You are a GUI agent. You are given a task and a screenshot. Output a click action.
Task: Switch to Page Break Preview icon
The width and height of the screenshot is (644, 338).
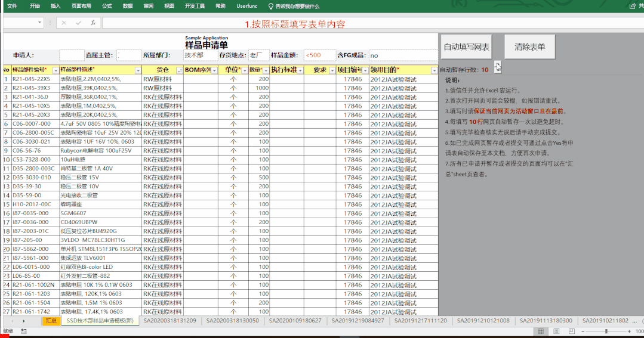pyautogui.click(x=571, y=331)
